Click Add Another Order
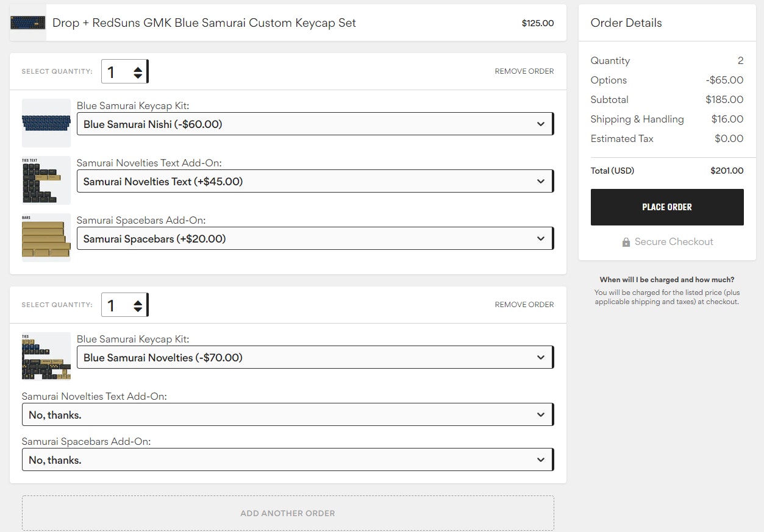The width and height of the screenshot is (764, 532). tap(288, 513)
